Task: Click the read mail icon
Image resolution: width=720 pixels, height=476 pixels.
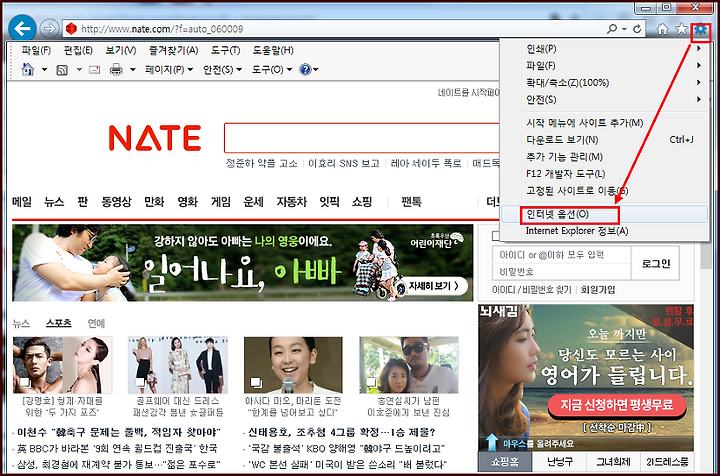Action: tap(95, 70)
